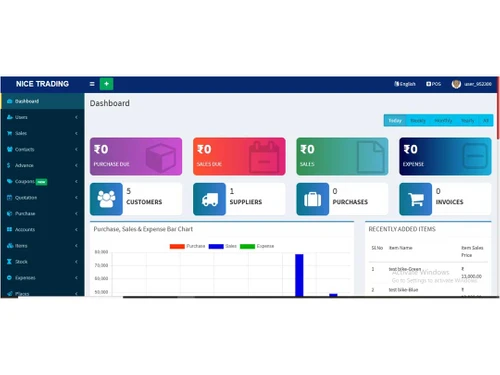Image resolution: width=500 pixels, height=375 pixels.
Task: Click the 'test bike-Green' item row
Action: click(428, 273)
